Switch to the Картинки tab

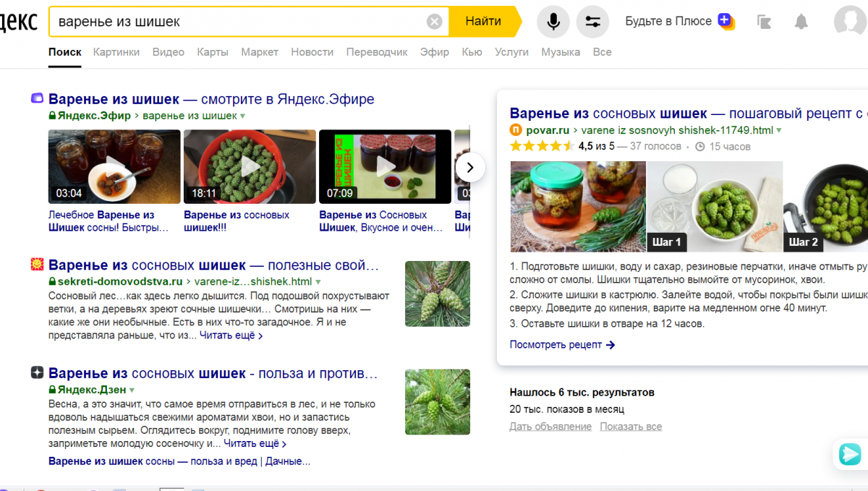(x=116, y=52)
